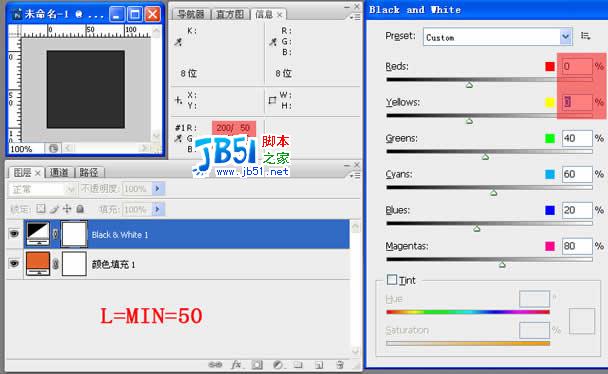Create a new layer group
608x374 pixels.
pyautogui.click(x=298, y=365)
